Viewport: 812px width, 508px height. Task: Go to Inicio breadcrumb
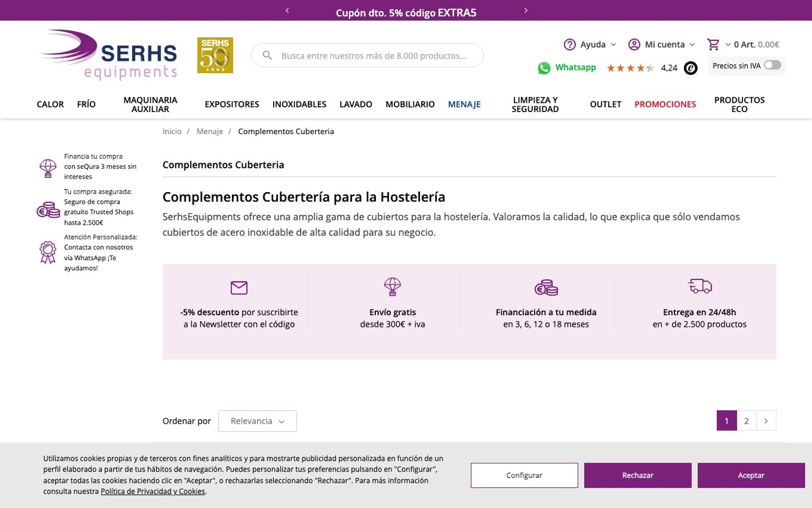pyautogui.click(x=172, y=132)
